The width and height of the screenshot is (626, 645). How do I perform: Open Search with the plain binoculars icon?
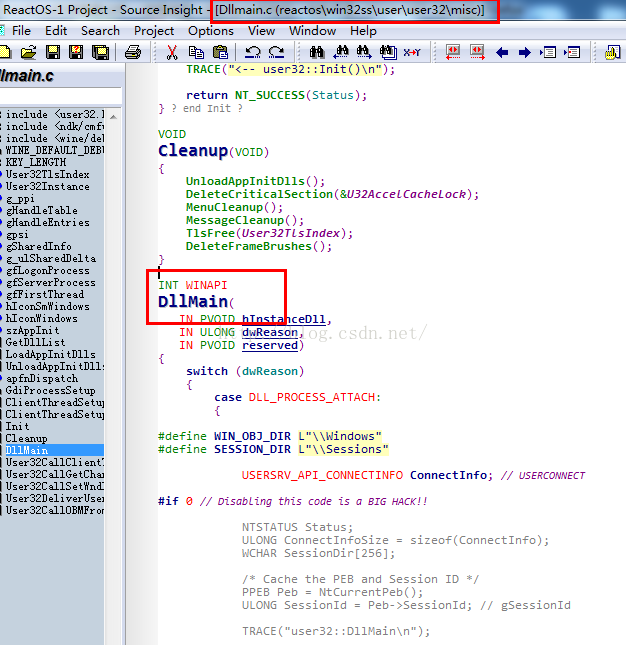[317, 52]
